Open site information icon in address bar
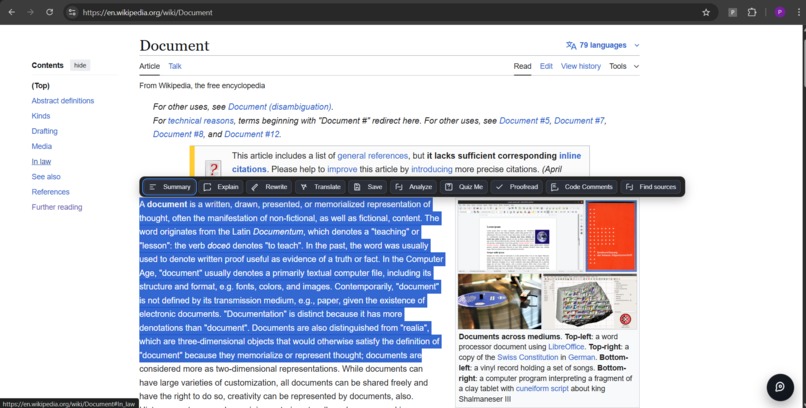Image resolution: width=806 pixels, height=408 pixels. [x=72, y=12]
